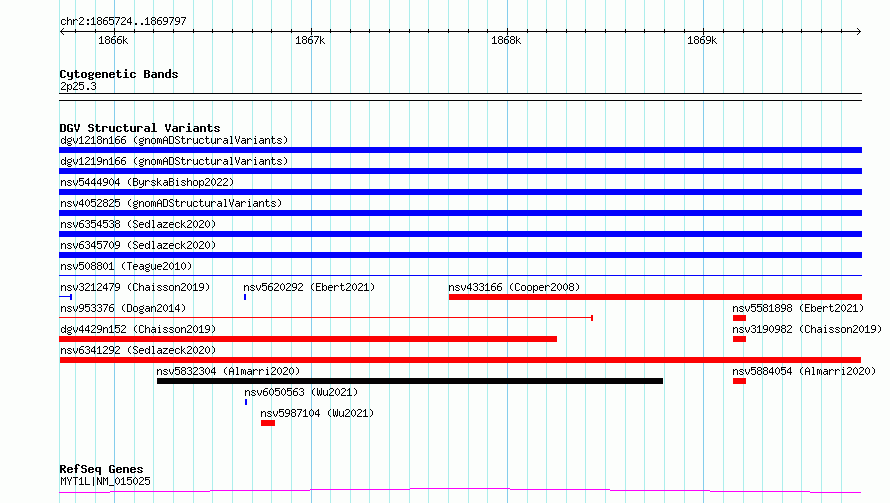Click the blue bar under nsv6345709

pos(460,255)
